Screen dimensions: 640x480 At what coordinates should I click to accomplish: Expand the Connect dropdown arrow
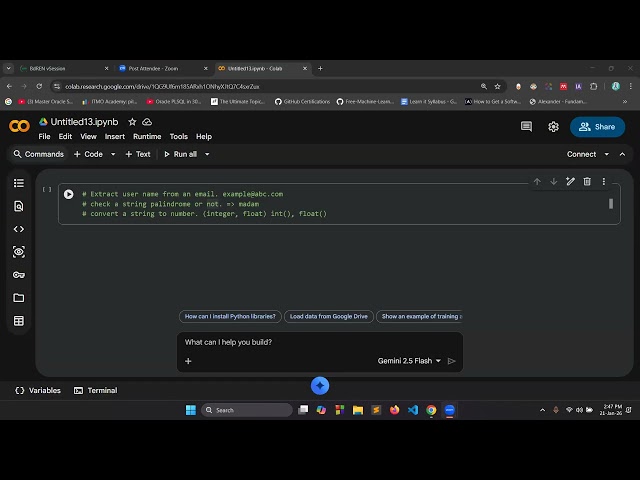pyautogui.click(x=607, y=154)
